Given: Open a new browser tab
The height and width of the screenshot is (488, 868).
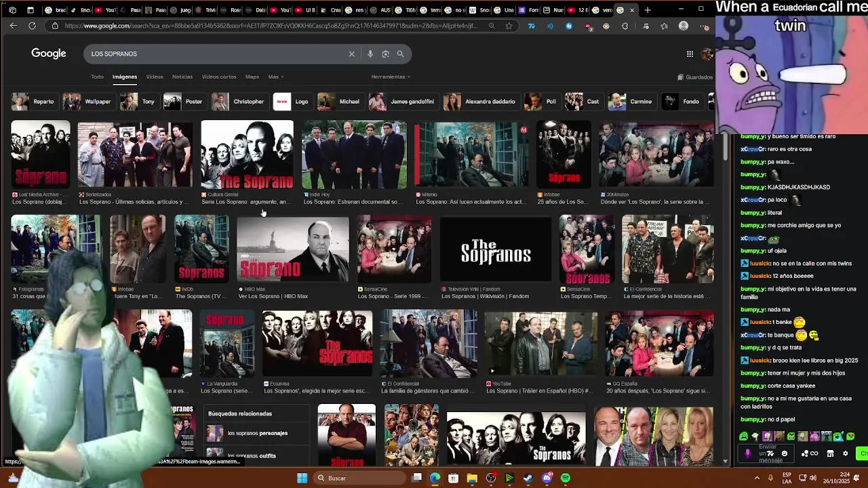Looking at the screenshot, I should tap(647, 10).
